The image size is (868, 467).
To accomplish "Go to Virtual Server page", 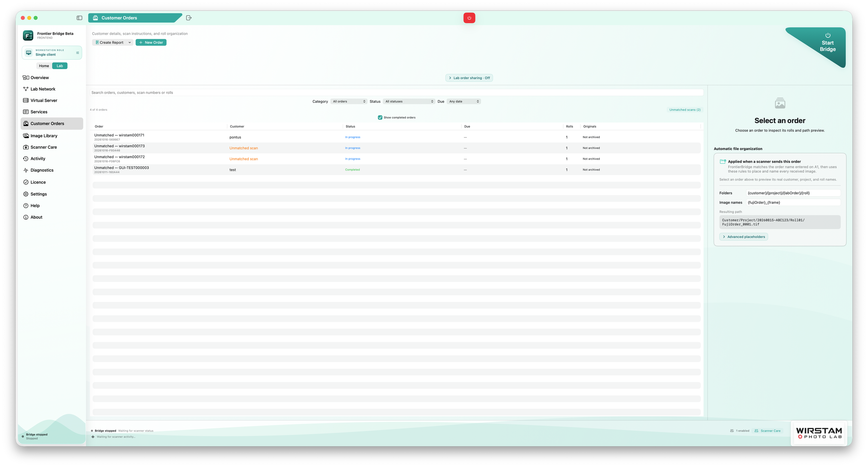I will 52,100.
